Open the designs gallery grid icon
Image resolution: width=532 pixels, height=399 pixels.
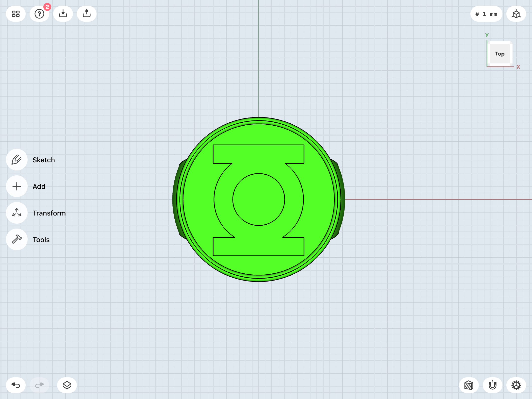[16, 14]
